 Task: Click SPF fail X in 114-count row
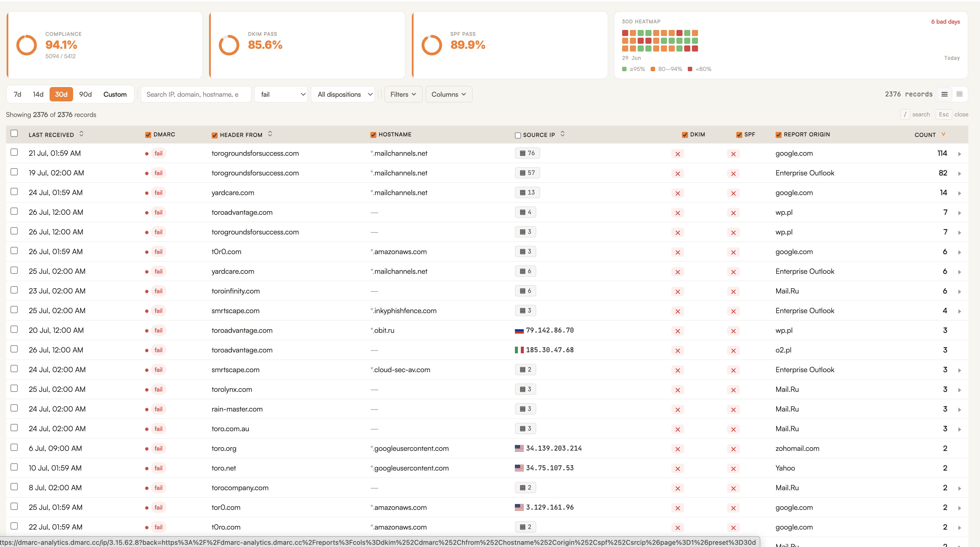(733, 154)
